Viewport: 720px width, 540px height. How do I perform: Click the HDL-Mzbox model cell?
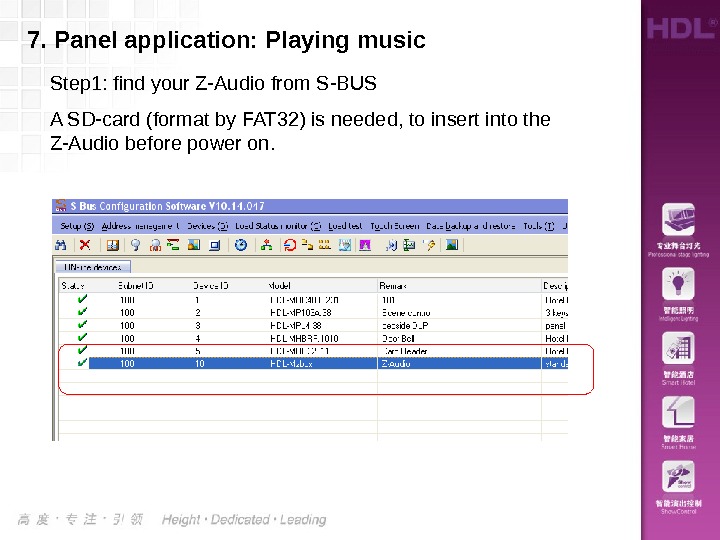pyautogui.click(x=291, y=363)
